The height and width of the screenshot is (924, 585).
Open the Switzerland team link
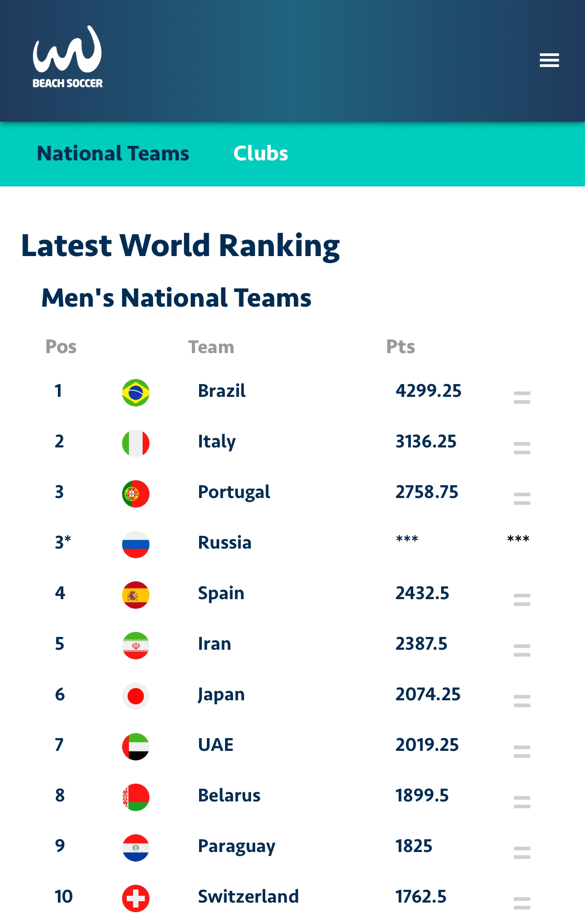point(248,897)
